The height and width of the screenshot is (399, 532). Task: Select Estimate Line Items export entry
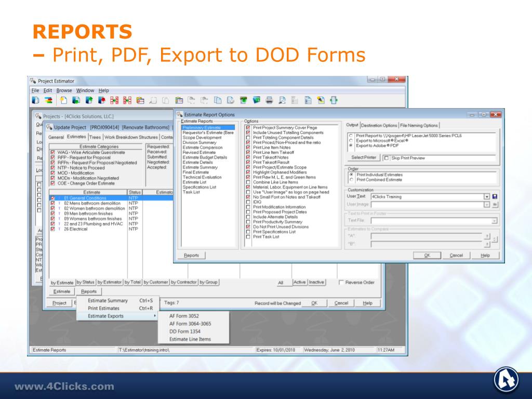click(190, 339)
